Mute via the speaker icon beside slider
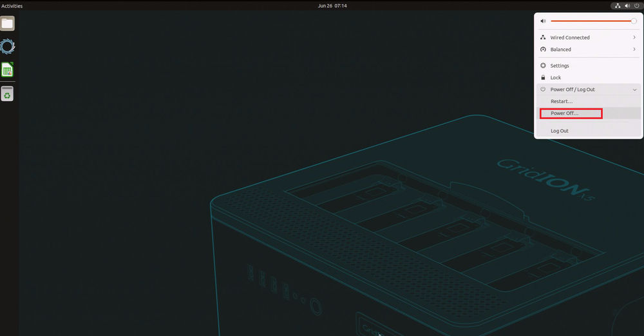Screen dimensions: 644x336 (543, 21)
